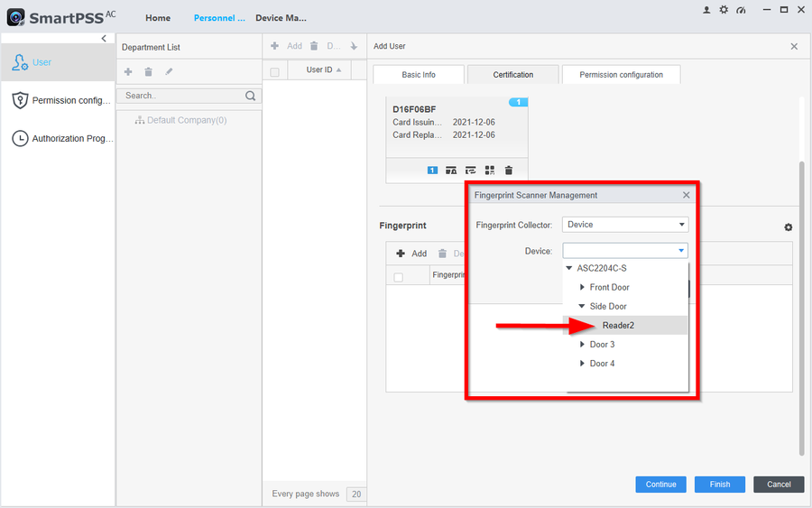Image resolution: width=812 pixels, height=508 pixels.
Task: Collapse the Side Door tree node
Action: point(583,307)
